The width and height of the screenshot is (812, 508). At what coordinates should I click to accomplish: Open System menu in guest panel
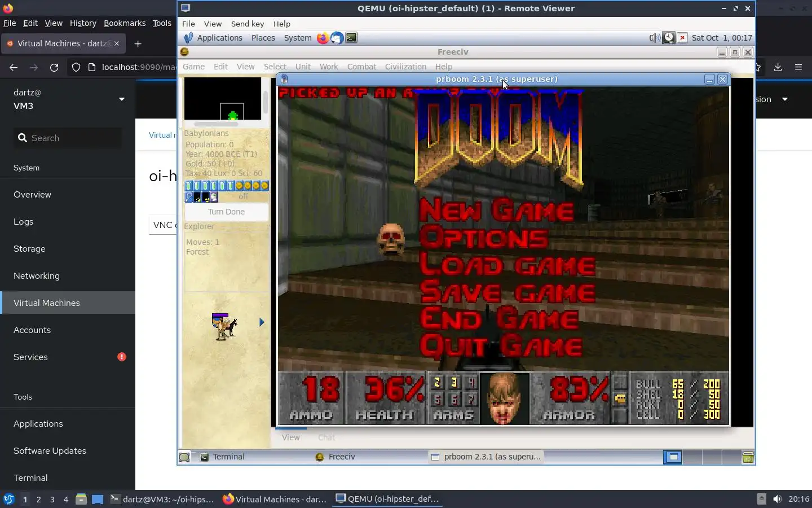pos(298,38)
